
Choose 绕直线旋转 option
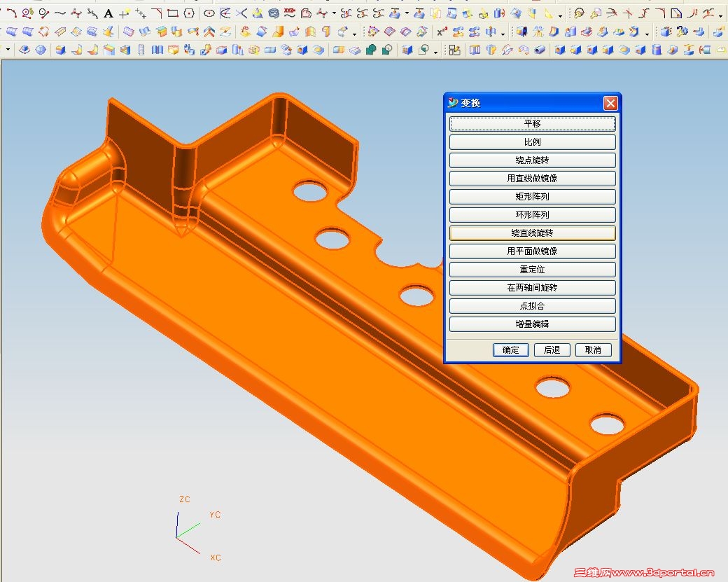click(x=533, y=233)
